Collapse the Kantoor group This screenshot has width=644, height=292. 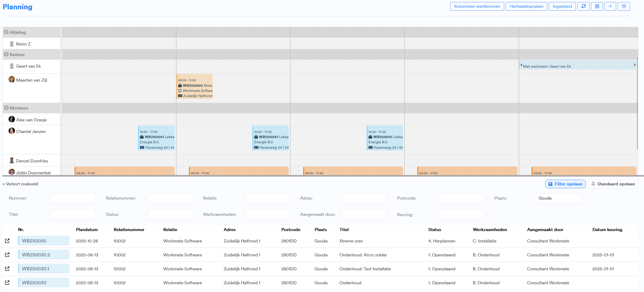point(6,54)
